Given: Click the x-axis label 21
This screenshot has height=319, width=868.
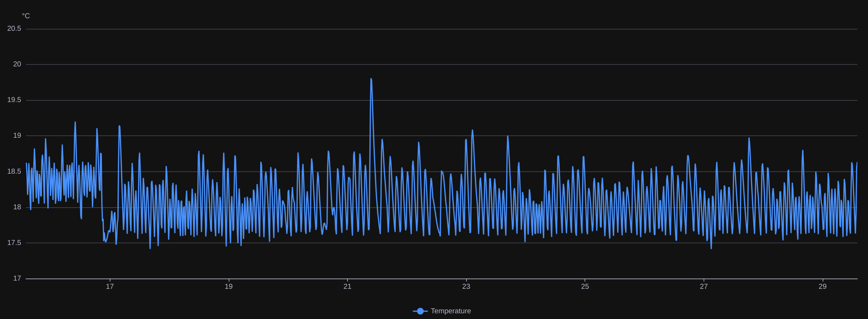Looking at the screenshot, I should (347, 287).
